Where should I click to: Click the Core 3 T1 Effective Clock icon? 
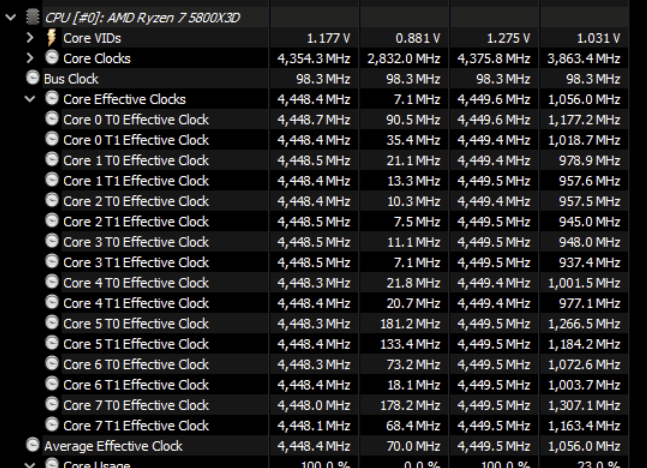pos(52,261)
